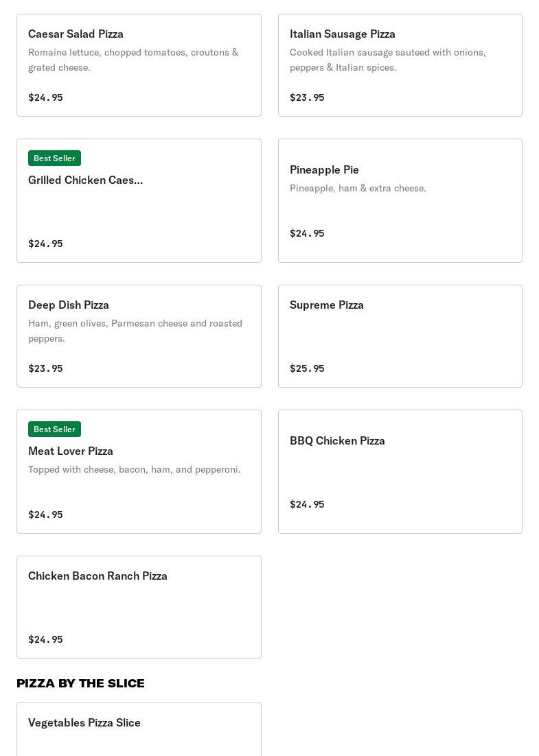Viewport: 539px width, 756px height.
Task: Click Italian Sausage Pizza $23.95 price
Action: click(x=307, y=97)
